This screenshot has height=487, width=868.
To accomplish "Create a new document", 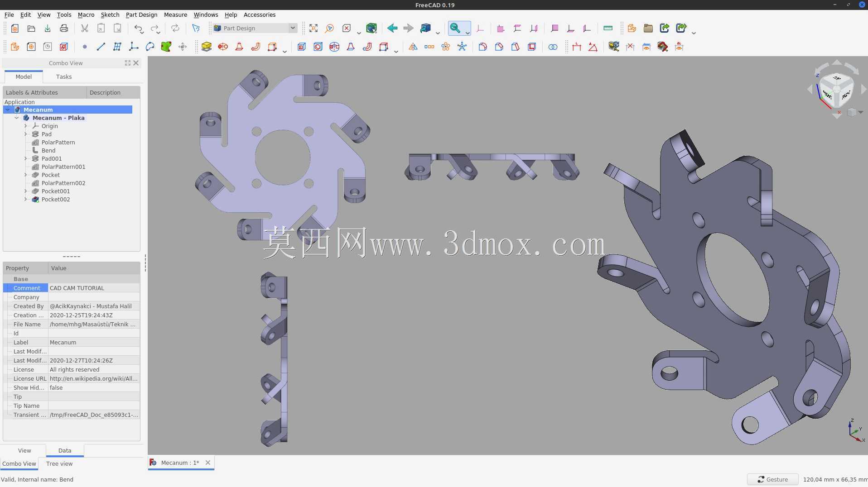I will (14, 28).
